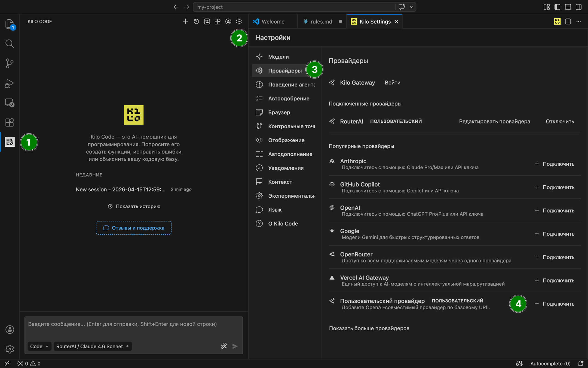The image size is (588, 368).
Task: Switch to the Welcome tab
Action: point(273,21)
